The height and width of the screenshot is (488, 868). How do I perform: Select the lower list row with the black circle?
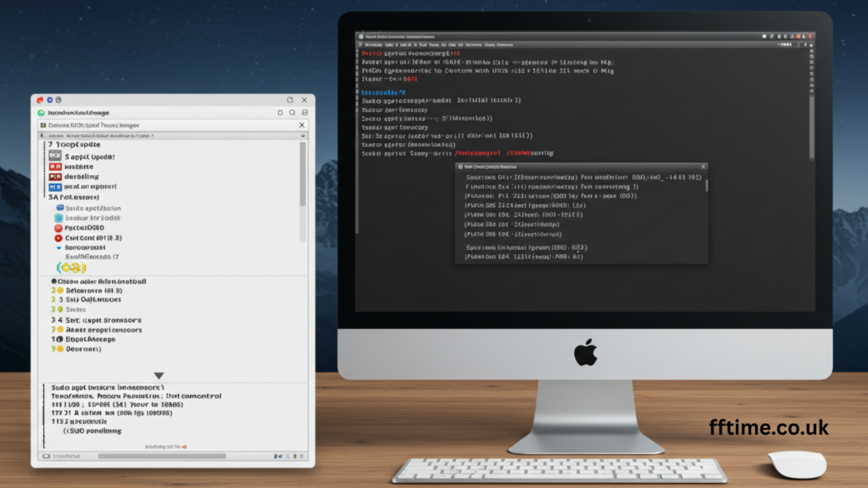click(x=83, y=339)
